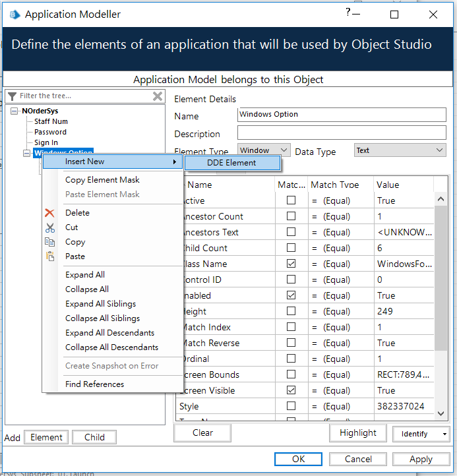457x476 pixels.
Task: Tick the Style match checkbox
Action: [x=291, y=406]
